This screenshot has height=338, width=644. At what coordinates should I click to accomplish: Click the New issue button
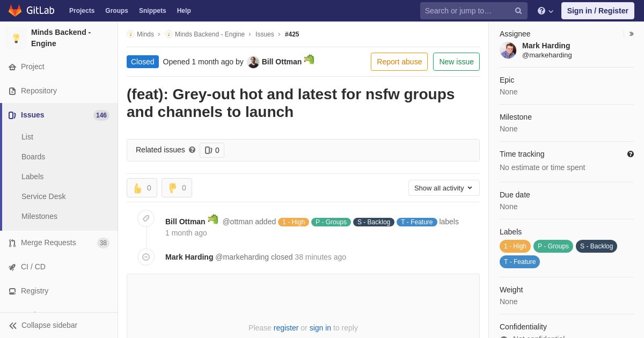pyautogui.click(x=456, y=62)
